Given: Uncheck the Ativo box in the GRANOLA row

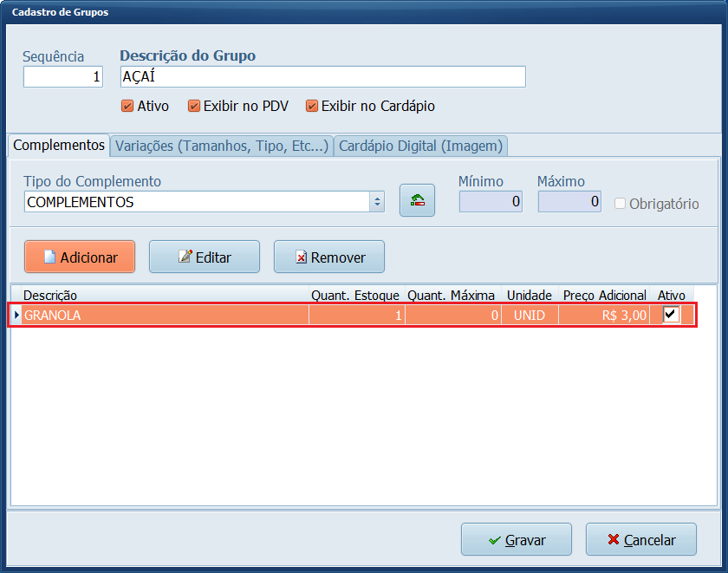Looking at the screenshot, I should 672,315.
